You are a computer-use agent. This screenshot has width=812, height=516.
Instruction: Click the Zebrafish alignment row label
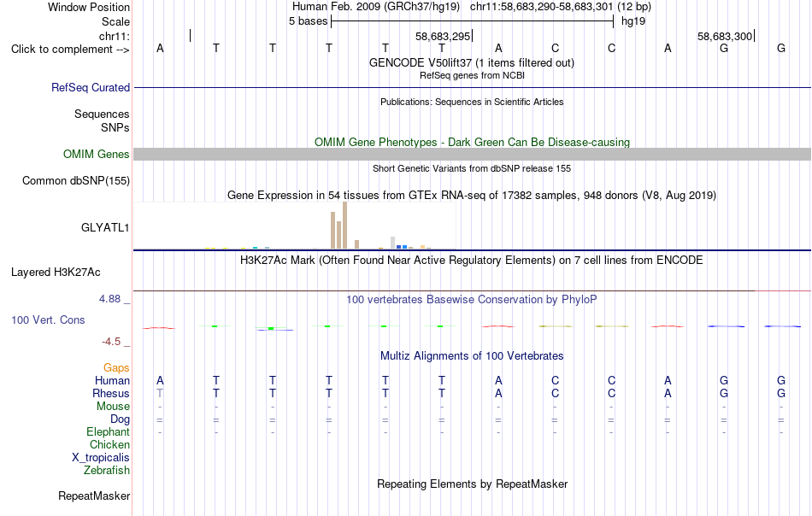click(x=107, y=471)
